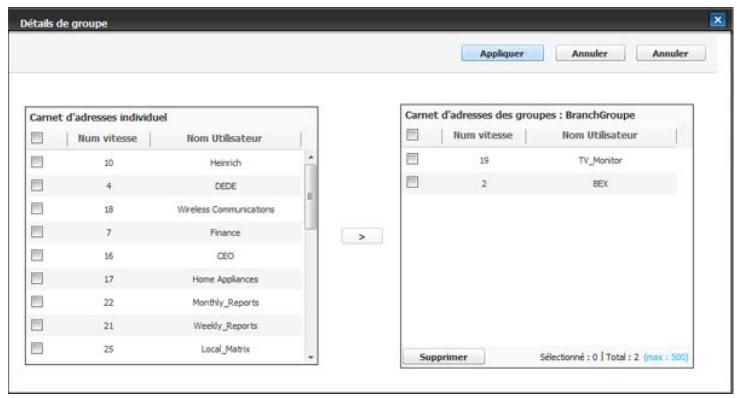This screenshot has height=398, width=737.
Task: Click the Weekly_Reports entry name
Action: click(x=225, y=326)
